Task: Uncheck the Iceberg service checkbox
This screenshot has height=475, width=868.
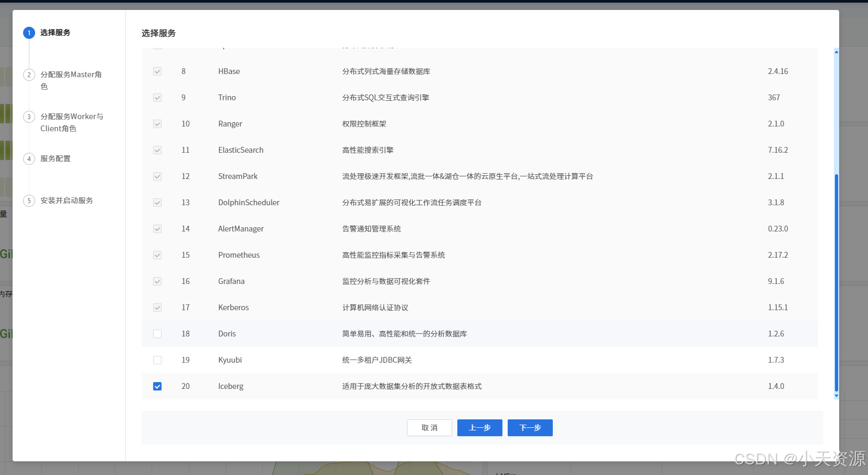Action: [157, 386]
